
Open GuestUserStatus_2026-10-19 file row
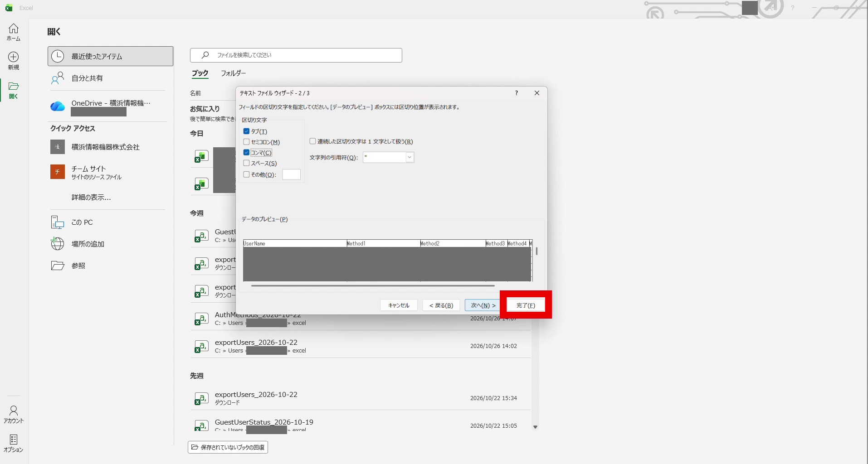coord(361,424)
